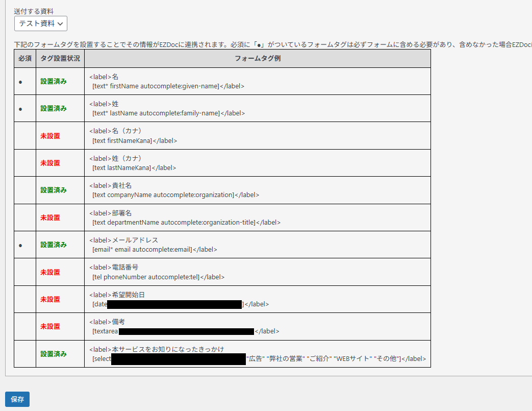This screenshot has height=411, width=532.
Task: Click the 未設置 status for 電話番号
Action: (x=53, y=272)
